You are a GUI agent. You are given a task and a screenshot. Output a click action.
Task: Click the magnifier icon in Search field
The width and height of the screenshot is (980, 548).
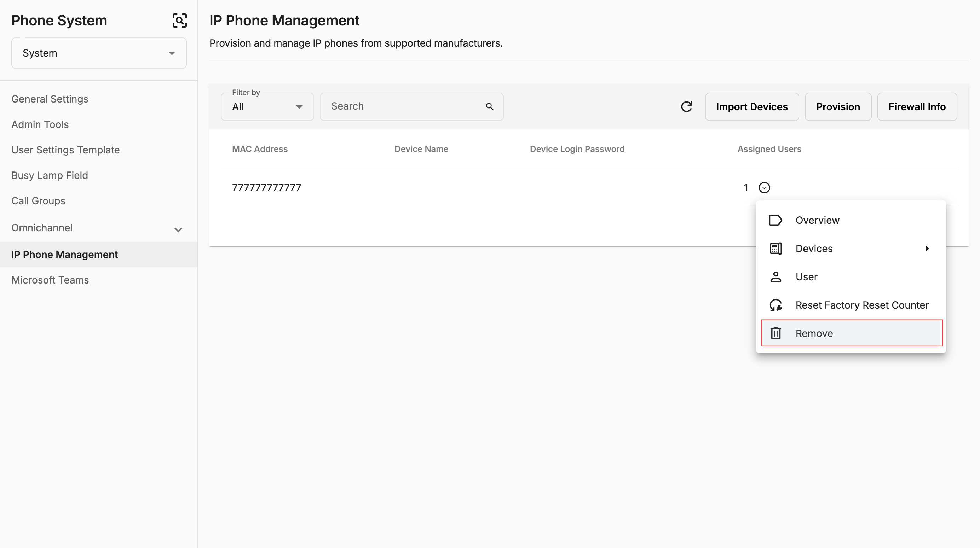tap(490, 107)
